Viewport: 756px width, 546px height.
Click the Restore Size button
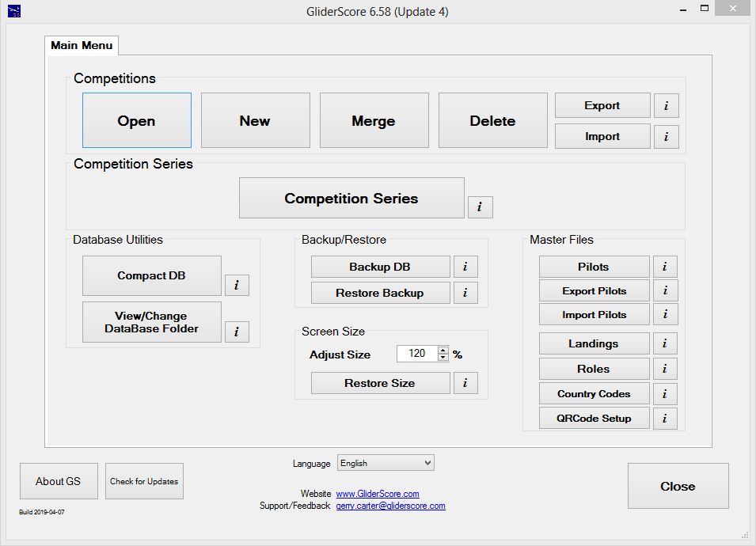(x=381, y=383)
